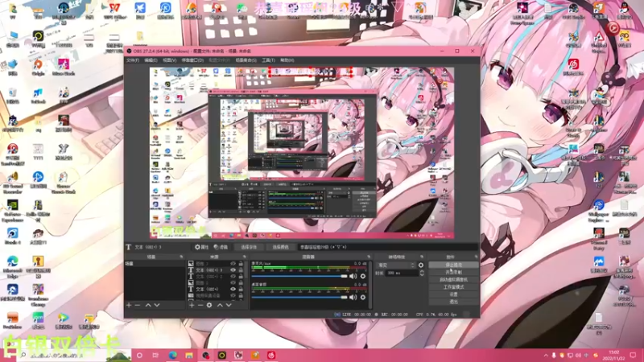Screen dimensions: 644x362
Task: Open 文件(F) menu
Action: tap(133, 60)
